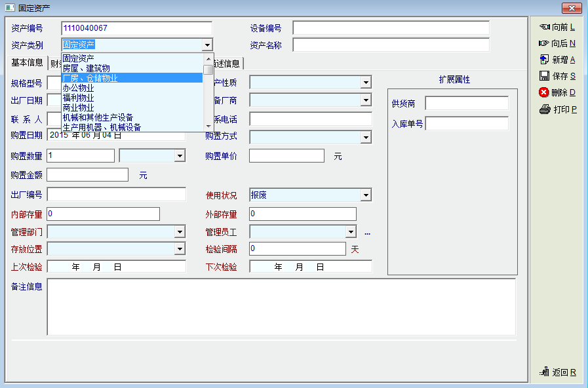Open the 使用状况 dropdown showing 报废
The image size is (588, 388).
point(366,195)
